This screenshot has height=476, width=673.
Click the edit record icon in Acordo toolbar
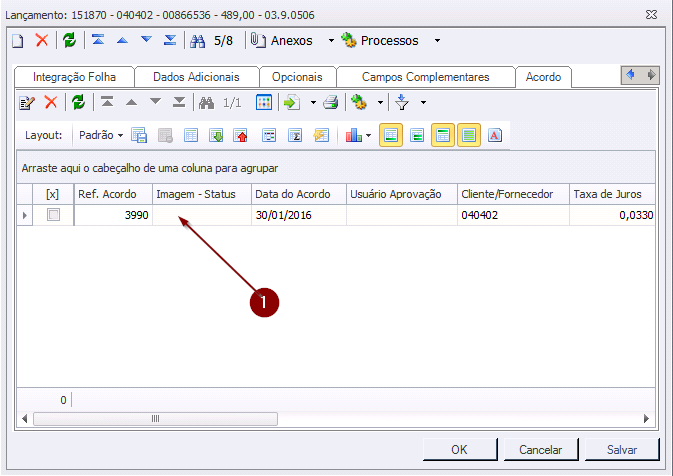click(28, 102)
